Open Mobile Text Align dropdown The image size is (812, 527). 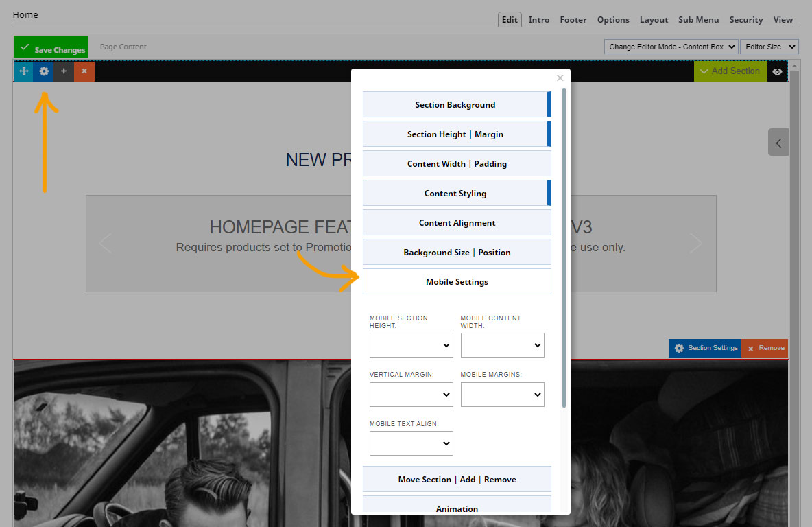click(411, 443)
